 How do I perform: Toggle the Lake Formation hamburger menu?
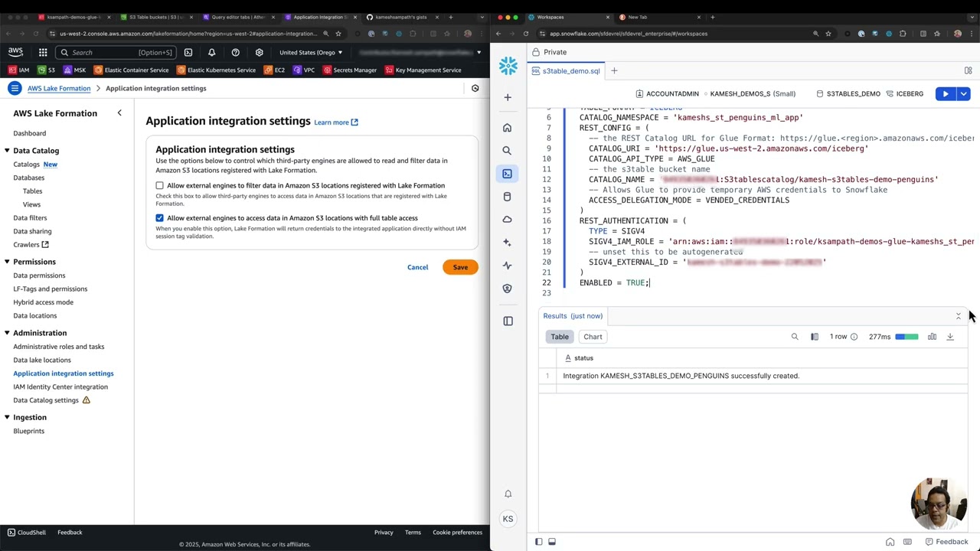(x=15, y=88)
